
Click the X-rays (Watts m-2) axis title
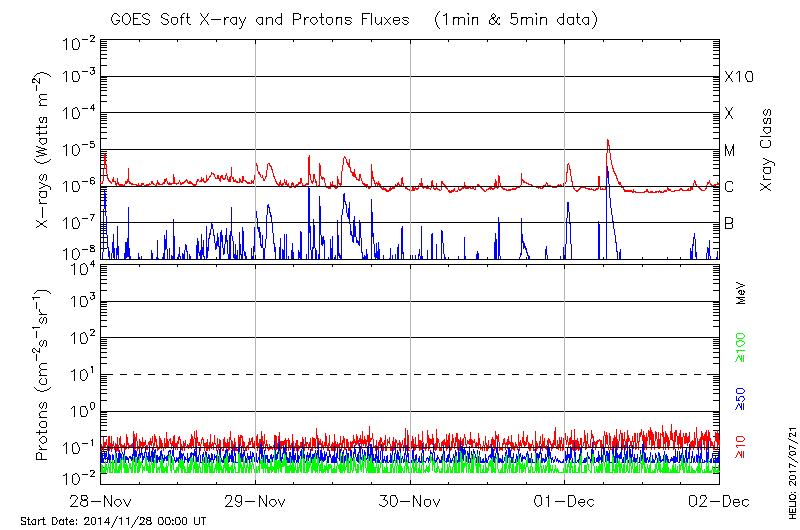coord(44,150)
